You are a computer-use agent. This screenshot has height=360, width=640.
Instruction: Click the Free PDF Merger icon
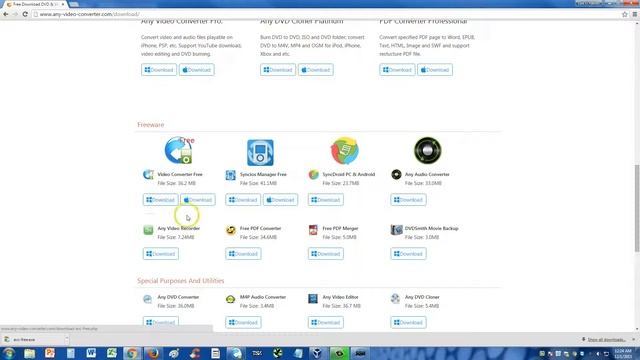[313, 230]
